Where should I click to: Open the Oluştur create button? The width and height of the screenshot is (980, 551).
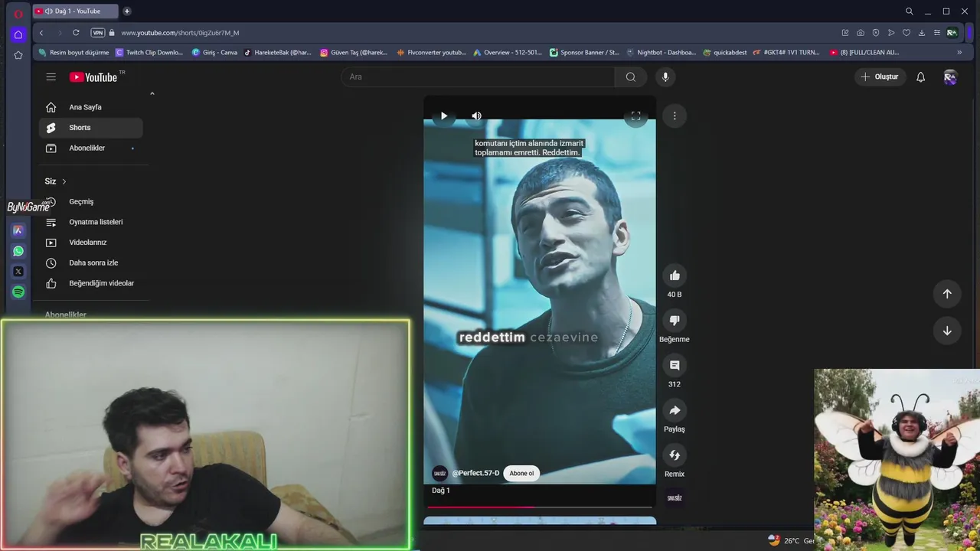880,77
